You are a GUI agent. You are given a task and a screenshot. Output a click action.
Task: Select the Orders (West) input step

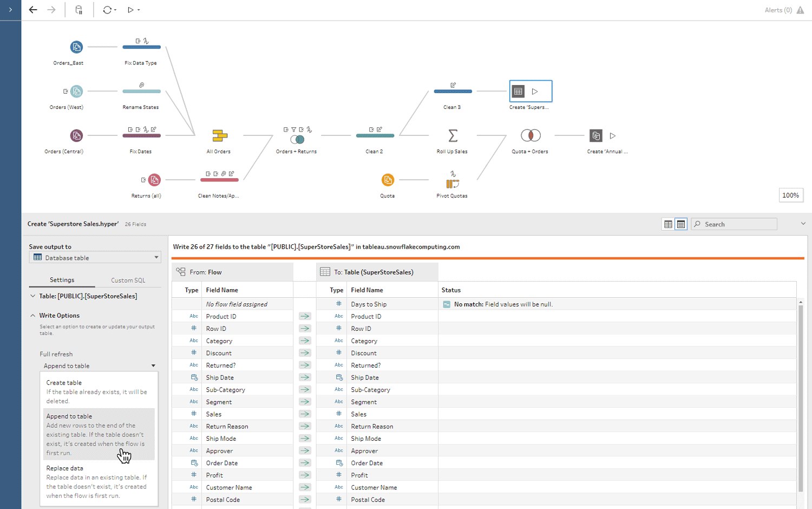point(77,92)
